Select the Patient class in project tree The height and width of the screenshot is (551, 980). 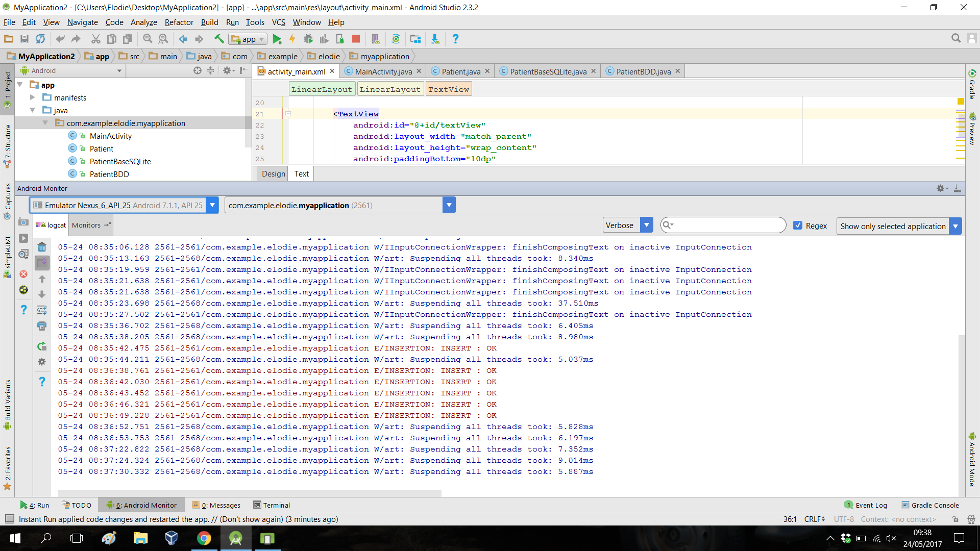click(x=102, y=148)
